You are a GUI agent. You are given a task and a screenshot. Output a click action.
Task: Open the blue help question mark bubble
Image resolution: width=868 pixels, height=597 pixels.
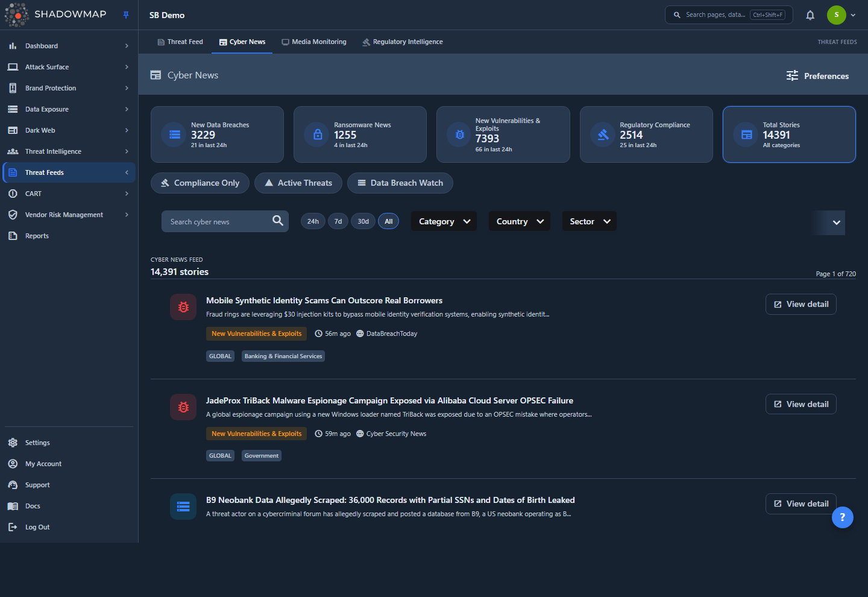tap(842, 517)
